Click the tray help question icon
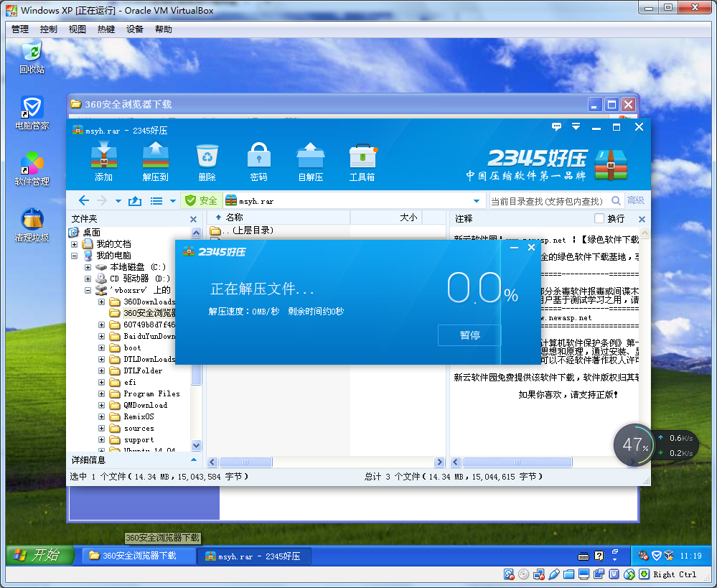 pyautogui.click(x=599, y=556)
